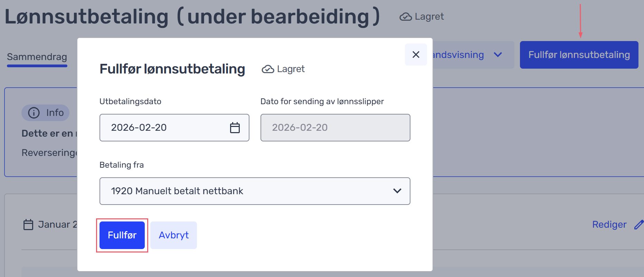
Task: Click the cloud icon beside the page title
Action: click(x=406, y=17)
